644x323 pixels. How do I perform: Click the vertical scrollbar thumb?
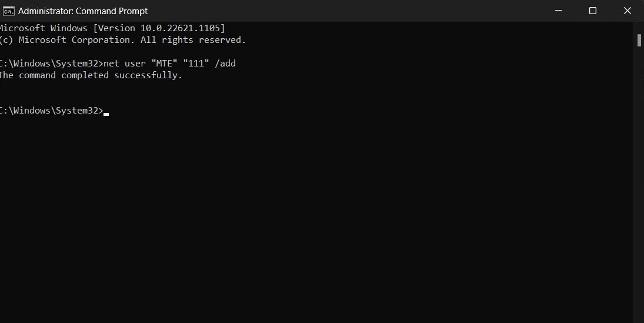(x=639, y=40)
